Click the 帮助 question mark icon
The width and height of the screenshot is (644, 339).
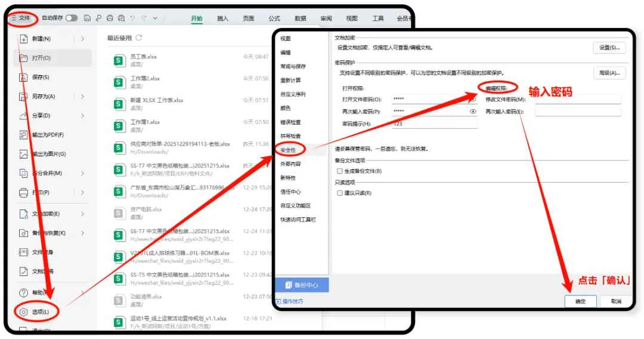[x=23, y=292]
